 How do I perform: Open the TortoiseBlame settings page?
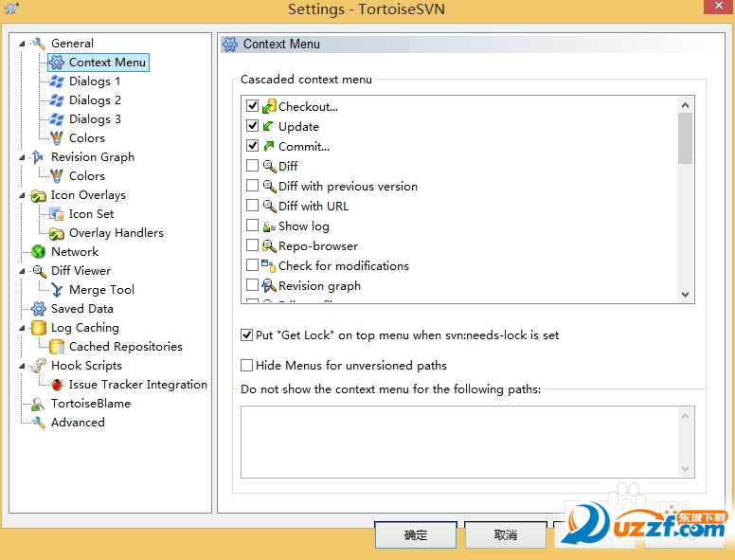pyautogui.click(x=91, y=404)
